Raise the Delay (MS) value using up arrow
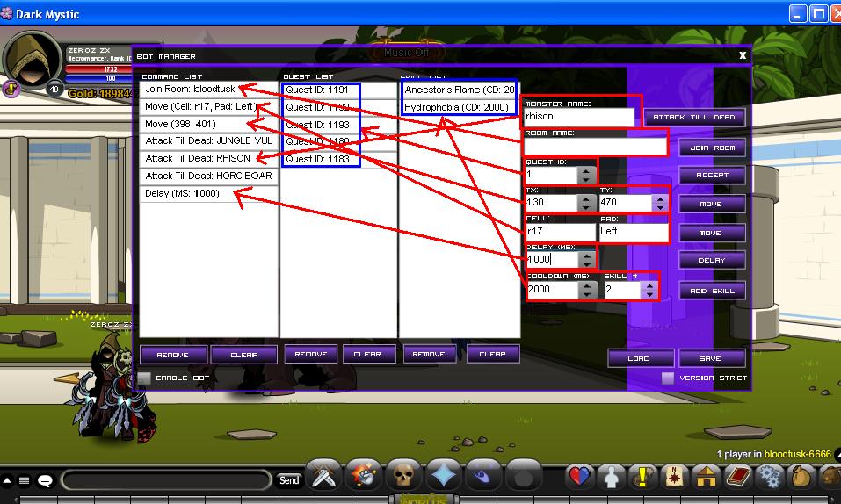Image resolution: width=841 pixels, height=504 pixels. (x=587, y=256)
